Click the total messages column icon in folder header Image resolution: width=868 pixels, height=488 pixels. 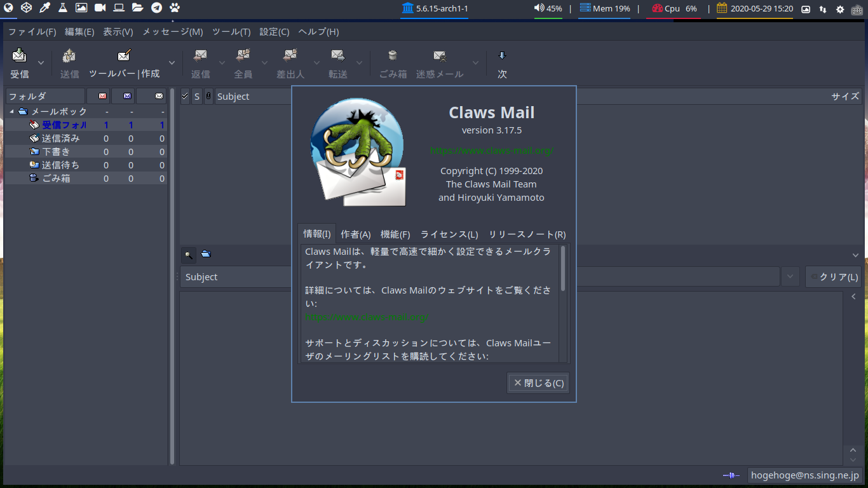tap(159, 96)
